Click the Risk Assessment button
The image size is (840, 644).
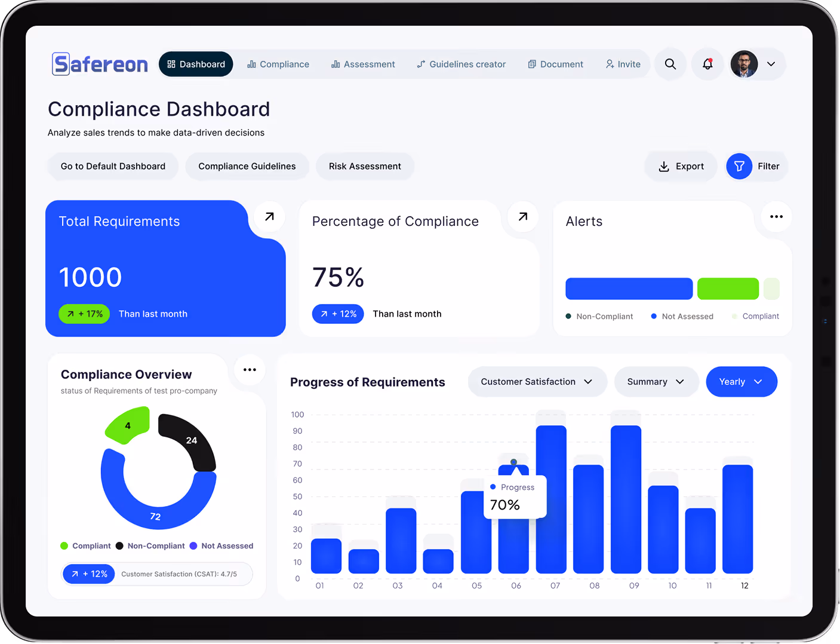[365, 166]
